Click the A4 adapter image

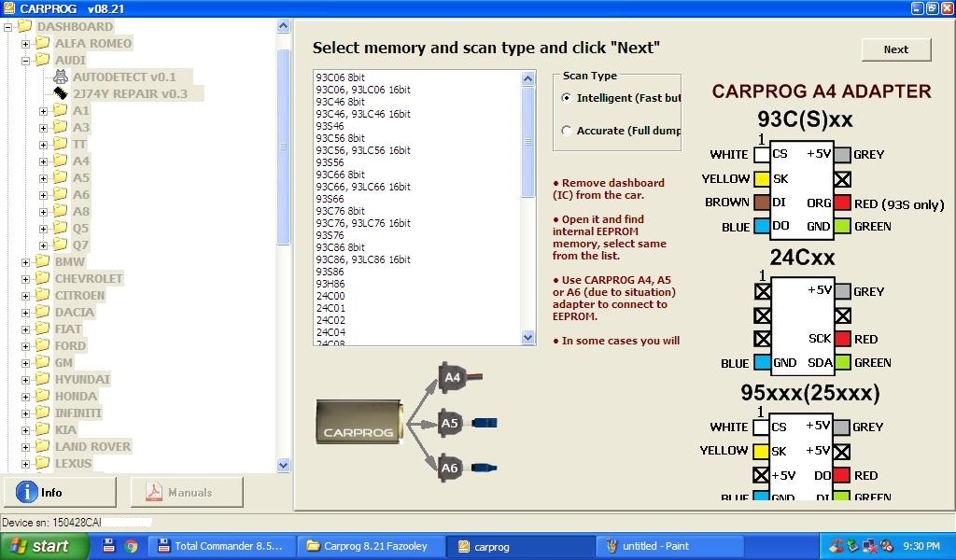click(459, 377)
